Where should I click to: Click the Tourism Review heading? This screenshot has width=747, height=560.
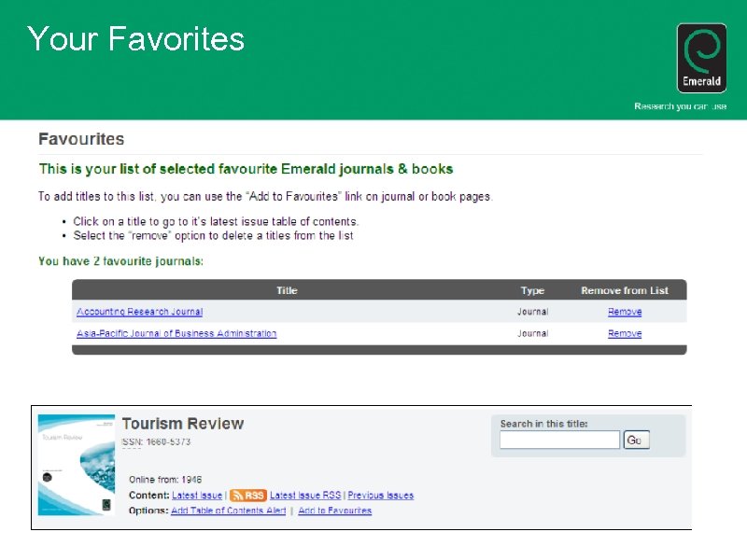click(183, 424)
